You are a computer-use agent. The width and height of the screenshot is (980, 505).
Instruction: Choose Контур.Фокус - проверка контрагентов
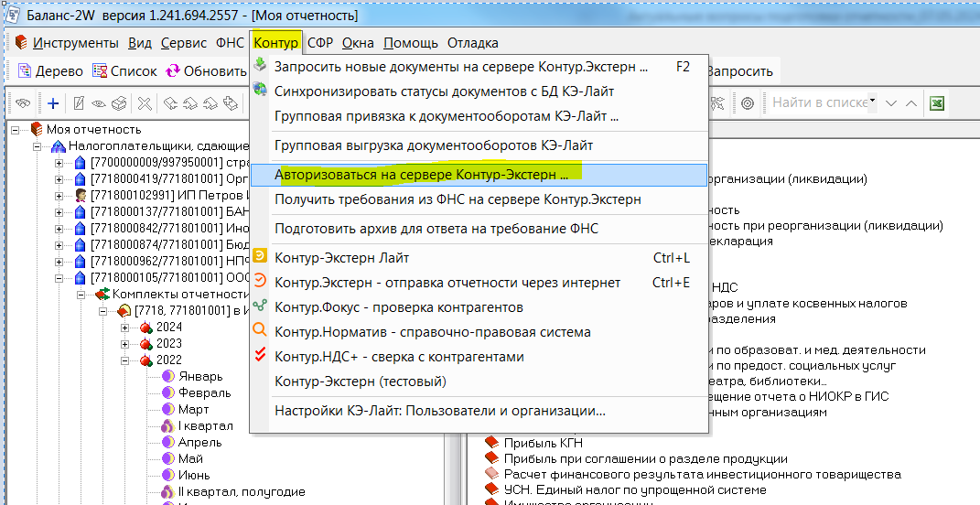(479, 307)
